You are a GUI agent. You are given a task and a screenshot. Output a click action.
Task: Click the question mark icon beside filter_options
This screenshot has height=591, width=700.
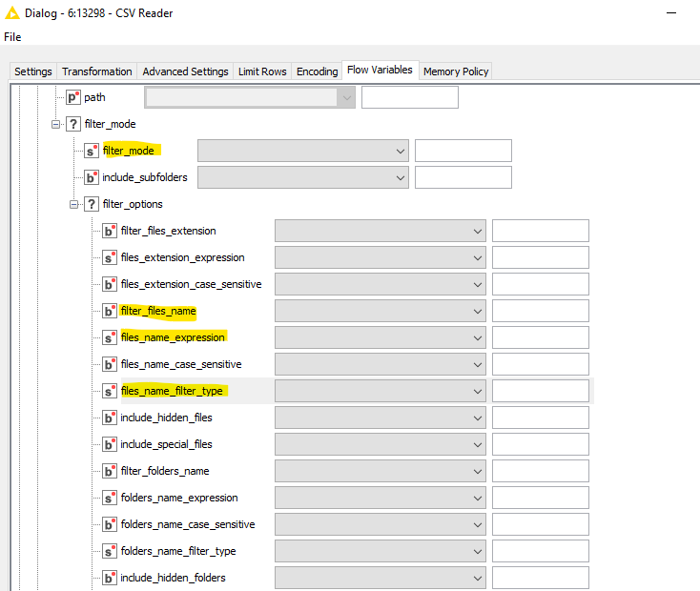92,204
